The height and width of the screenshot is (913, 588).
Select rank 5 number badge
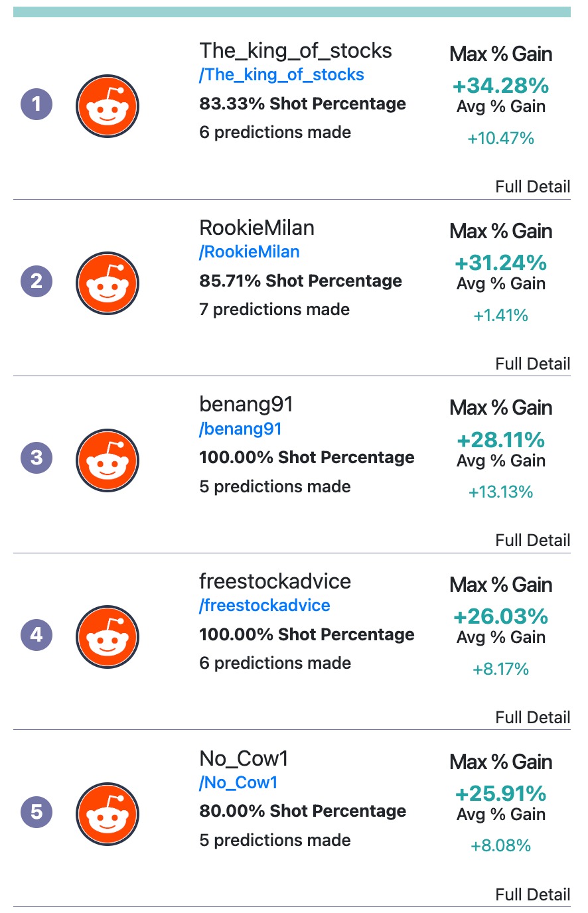(x=37, y=811)
